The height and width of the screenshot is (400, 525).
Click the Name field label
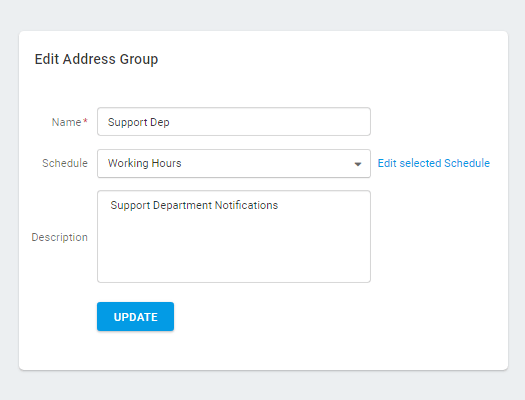pos(66,122)
